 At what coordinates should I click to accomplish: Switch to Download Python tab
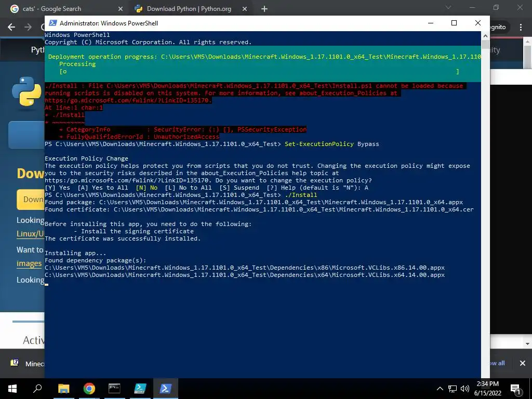tap(191, 9)
